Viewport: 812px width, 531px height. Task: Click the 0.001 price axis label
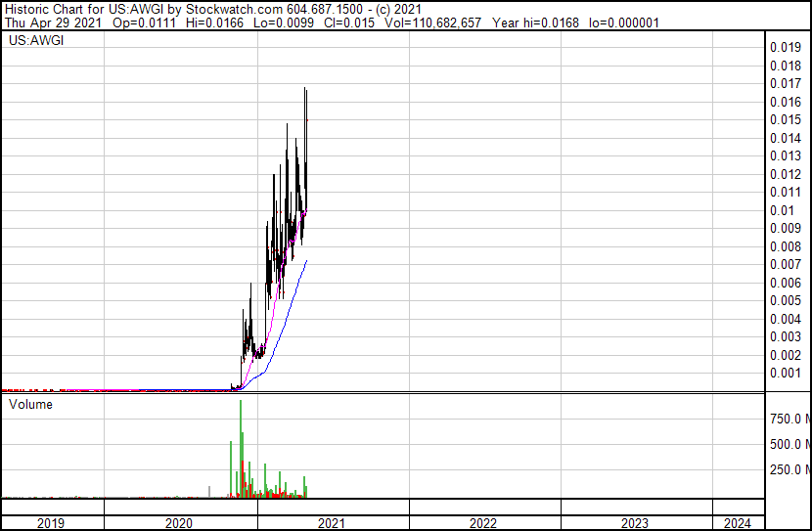pyautogui.click(x=786, y=374)
